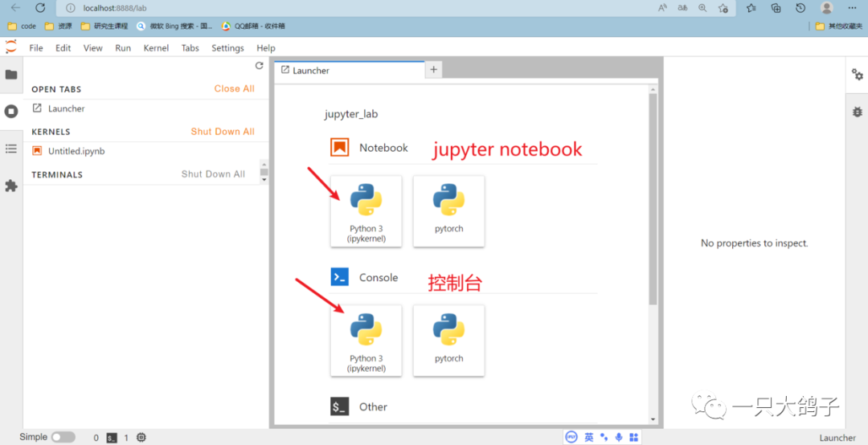Launch pytorch kernel notebook

point(448,211)
